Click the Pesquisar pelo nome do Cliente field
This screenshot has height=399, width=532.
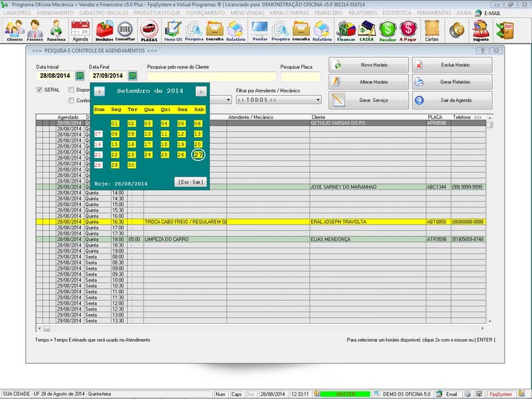[211, 76]
